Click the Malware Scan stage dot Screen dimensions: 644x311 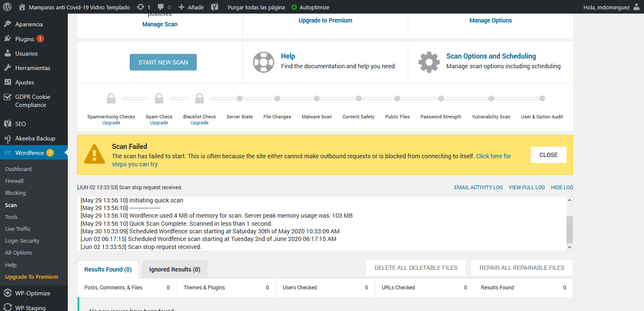point(317,98)
